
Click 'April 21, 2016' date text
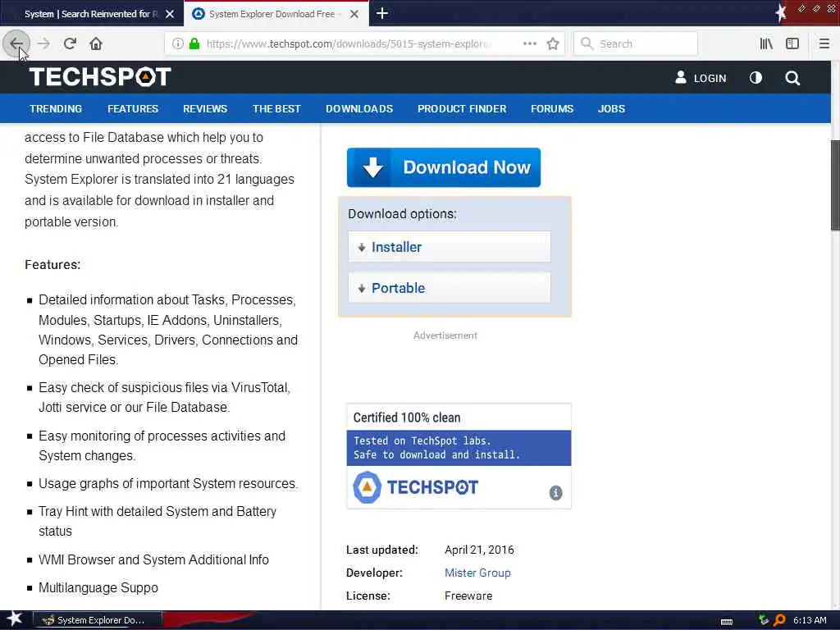[479, 550]
